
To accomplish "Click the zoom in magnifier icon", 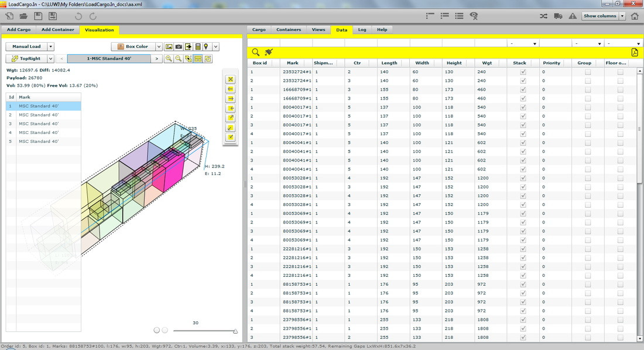I will 169,59.
